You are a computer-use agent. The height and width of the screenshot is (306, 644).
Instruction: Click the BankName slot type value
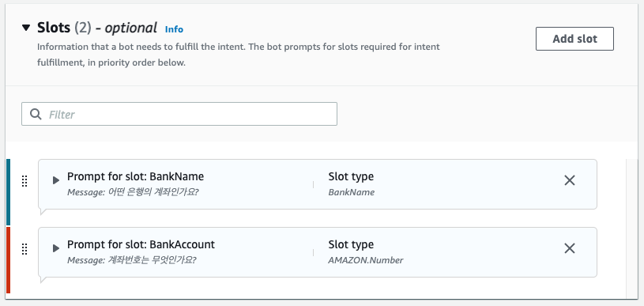click(x=351, y=192)
